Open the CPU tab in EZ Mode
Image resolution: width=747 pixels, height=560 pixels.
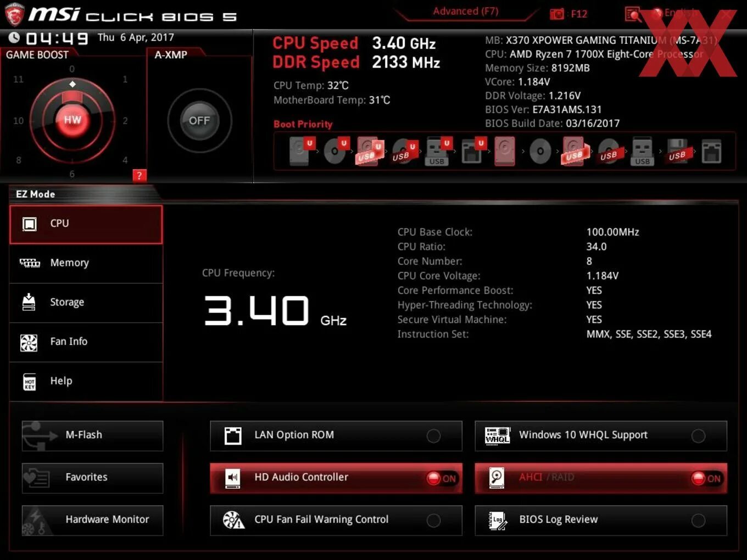pyautogui.click(x=86, y=224)
